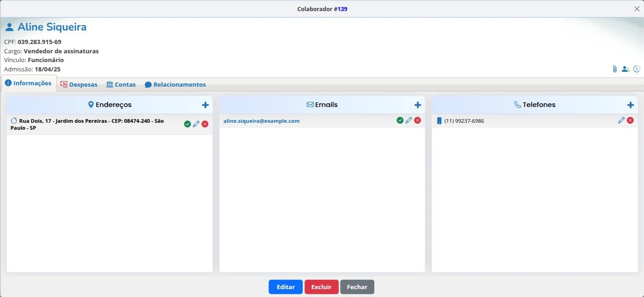Click green check icon on Rua Dois address

tap(187, 124)
